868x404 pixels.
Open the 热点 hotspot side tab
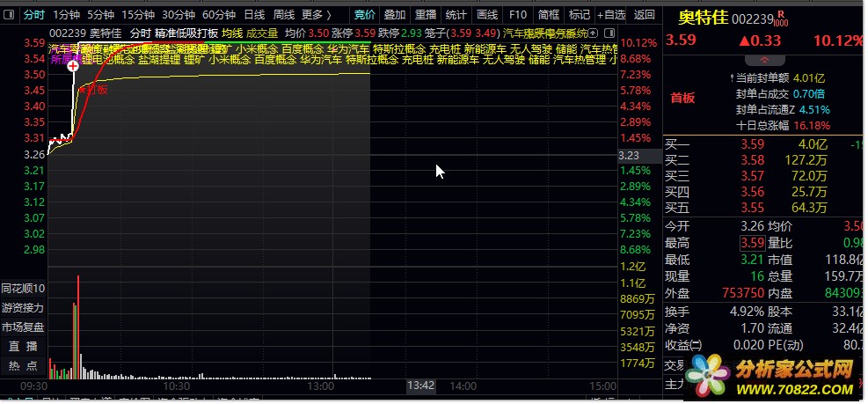click(23, 366)
